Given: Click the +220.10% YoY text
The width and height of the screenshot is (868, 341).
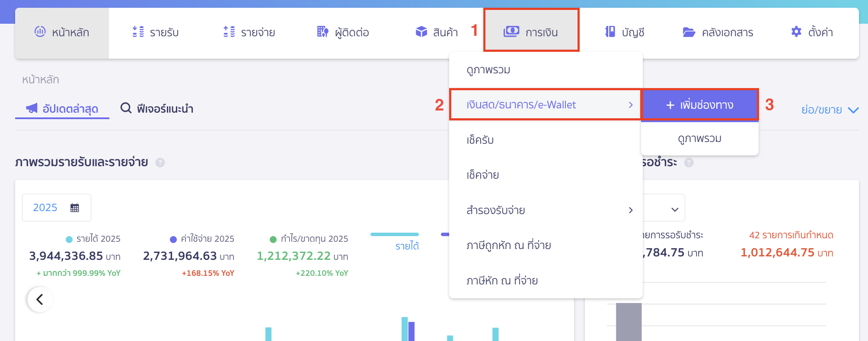Looking at the screenshot, I should [322, 273].
